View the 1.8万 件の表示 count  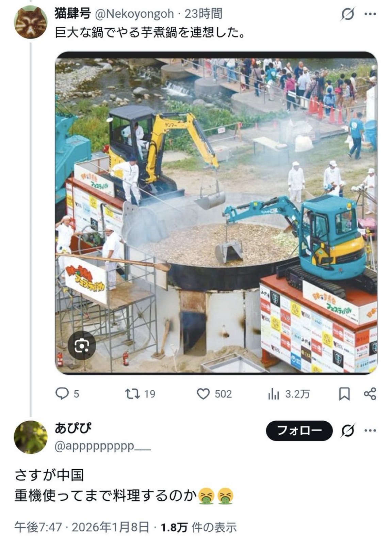[x=198, y=527]
